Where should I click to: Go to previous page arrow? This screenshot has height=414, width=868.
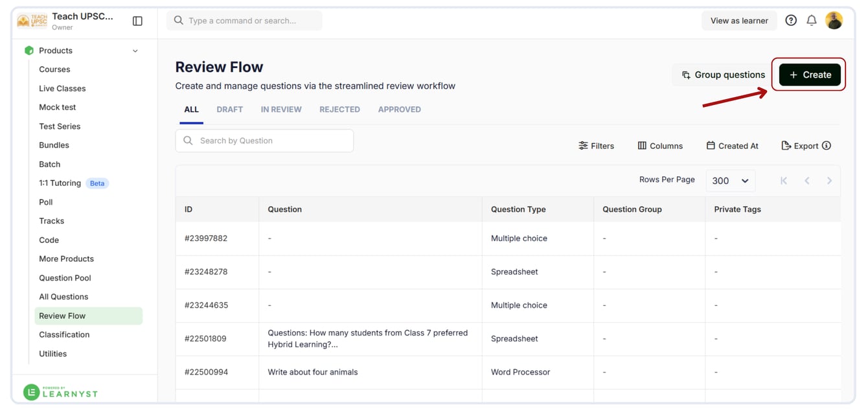[x=807, y=181]
